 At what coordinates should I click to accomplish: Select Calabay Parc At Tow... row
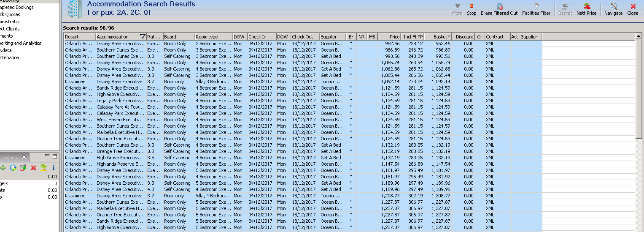click(303, 106)
